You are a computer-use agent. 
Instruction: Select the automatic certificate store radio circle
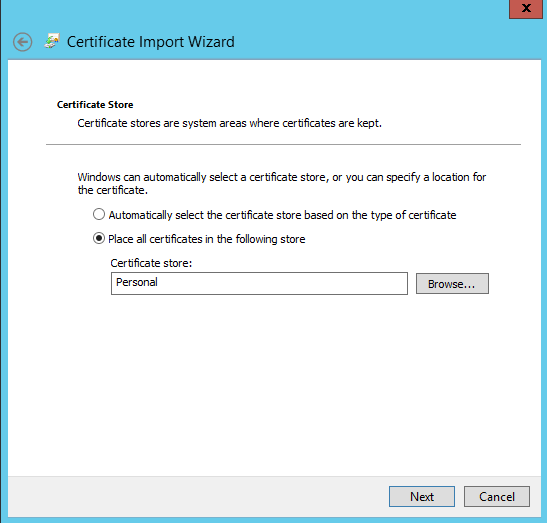click(99, 214)
